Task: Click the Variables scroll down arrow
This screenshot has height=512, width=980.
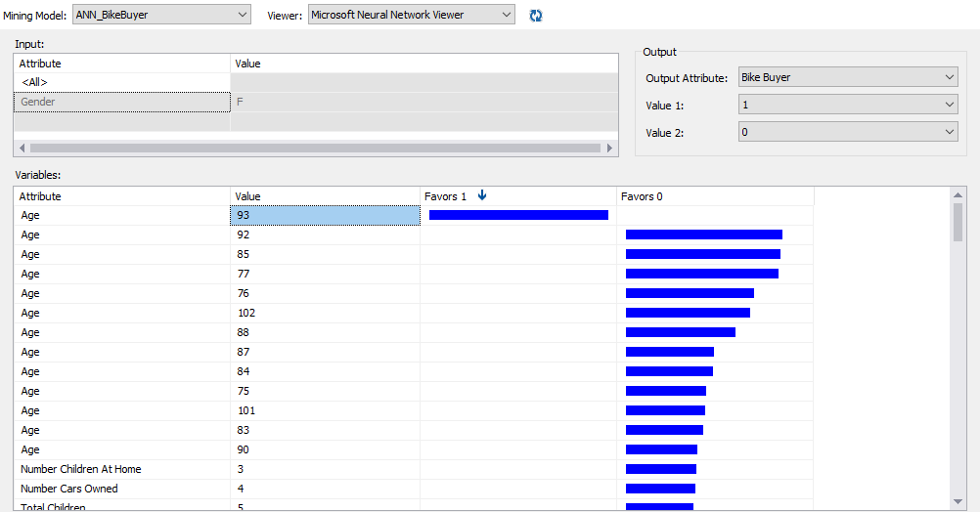Action: [958, 502]
